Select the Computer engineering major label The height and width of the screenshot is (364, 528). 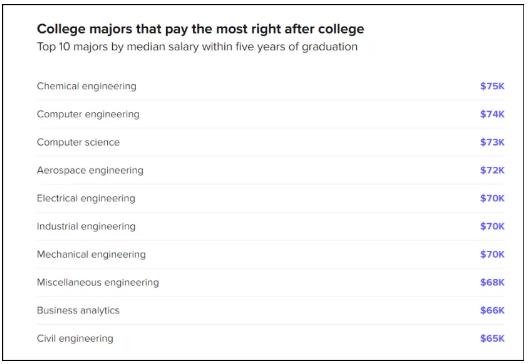88,114
